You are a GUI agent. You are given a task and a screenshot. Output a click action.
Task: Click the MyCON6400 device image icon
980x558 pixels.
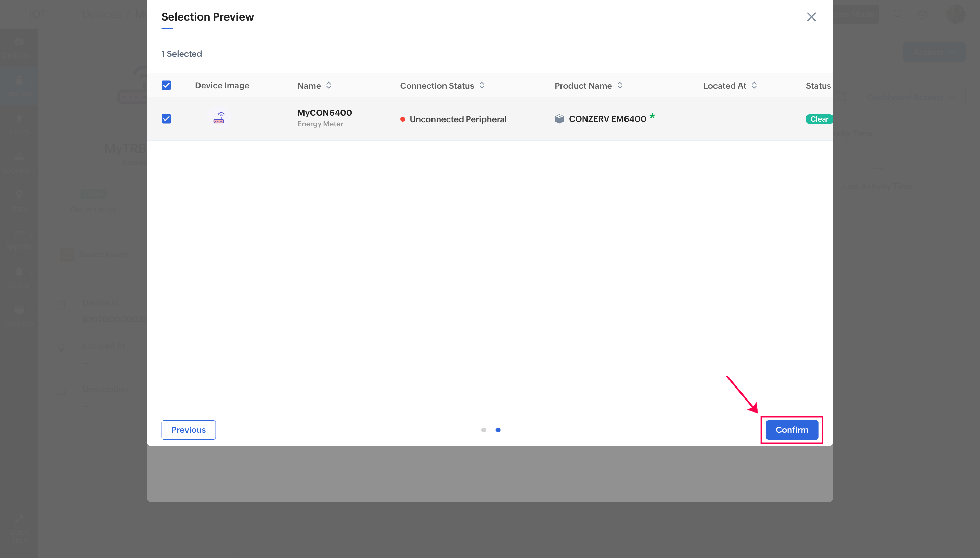[x=219, y=118]
